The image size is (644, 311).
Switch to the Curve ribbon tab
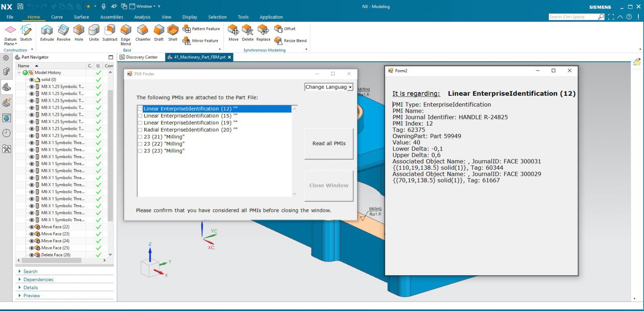[57, 17]
